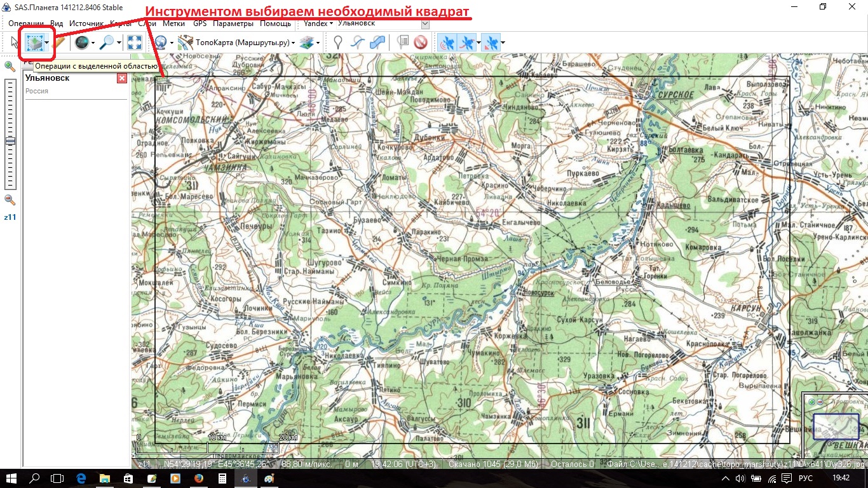Click the zoom in magnifier above slider
The height and width of the screenshot is (488, 868).
click(x=10, y=66)
